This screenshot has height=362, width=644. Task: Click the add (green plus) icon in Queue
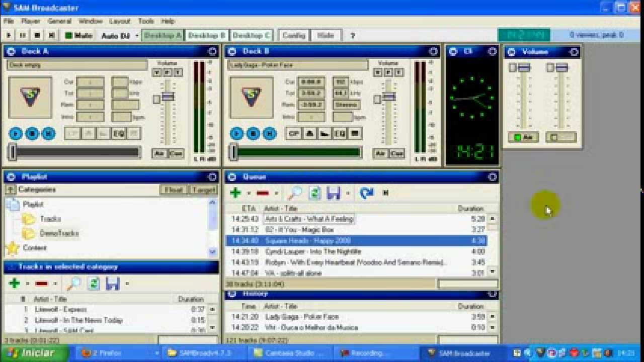[x=235, y=193]
